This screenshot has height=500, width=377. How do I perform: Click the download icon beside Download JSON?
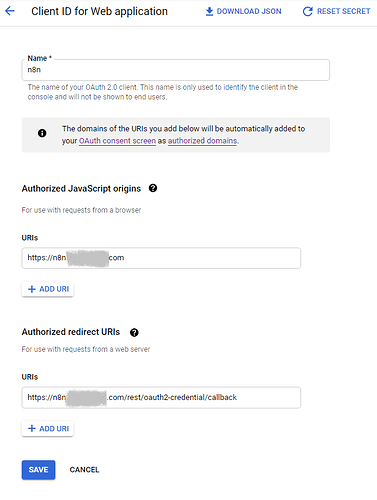pos(209,11)
